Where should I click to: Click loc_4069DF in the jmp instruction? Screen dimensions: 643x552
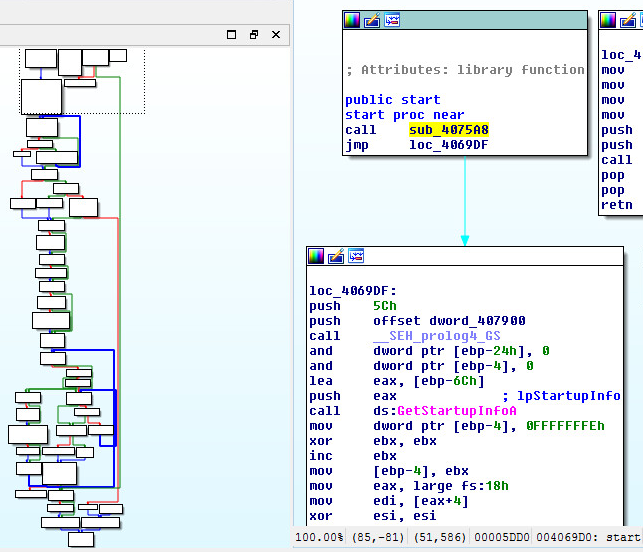pyautogui.click(x=448, y=145)
